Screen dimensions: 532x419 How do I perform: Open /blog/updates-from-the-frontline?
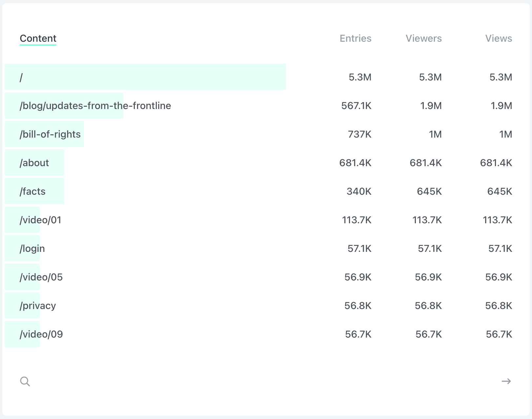(x=95, y=106)
